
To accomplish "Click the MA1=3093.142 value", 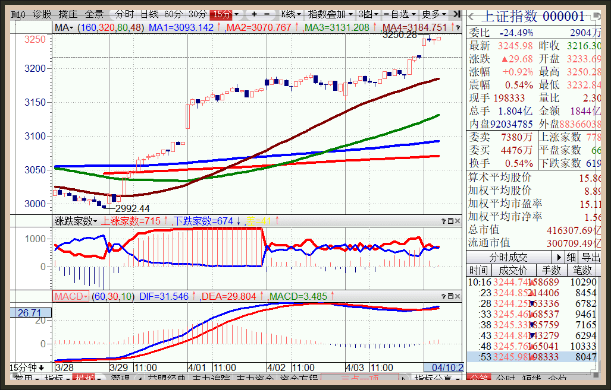I will click(x=181, y=28).
